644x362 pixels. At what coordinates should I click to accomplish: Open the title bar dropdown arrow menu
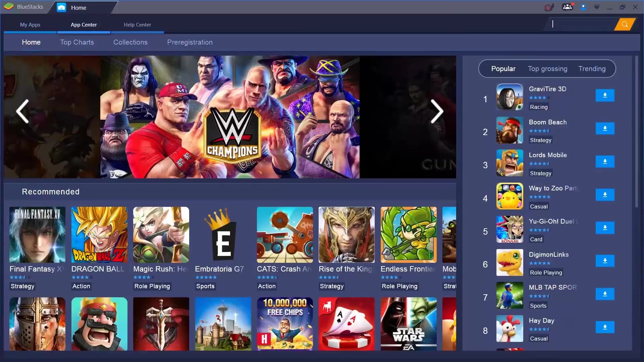coord(597,7)
